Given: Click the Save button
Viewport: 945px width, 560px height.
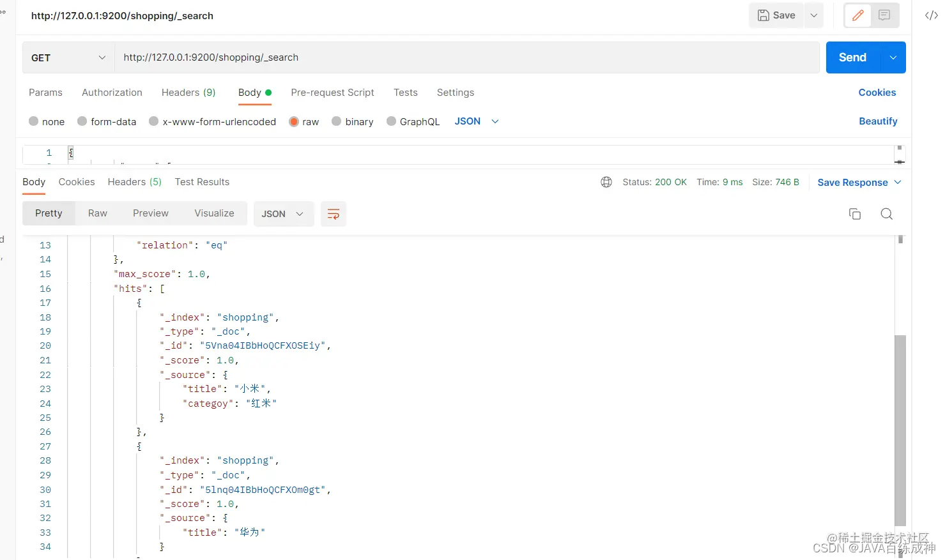Looking at the screenshot, I should (776, 15).
